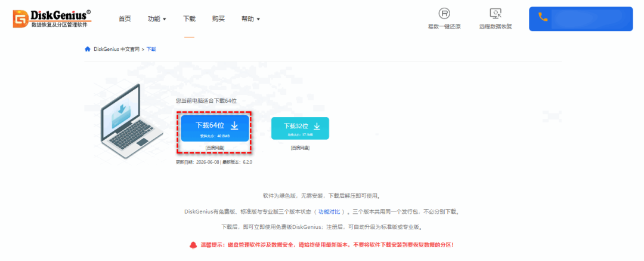This screenshot has height=261, width=644.
Task: Click the 软件为绿色版 description line
Action: pos(323,195)
